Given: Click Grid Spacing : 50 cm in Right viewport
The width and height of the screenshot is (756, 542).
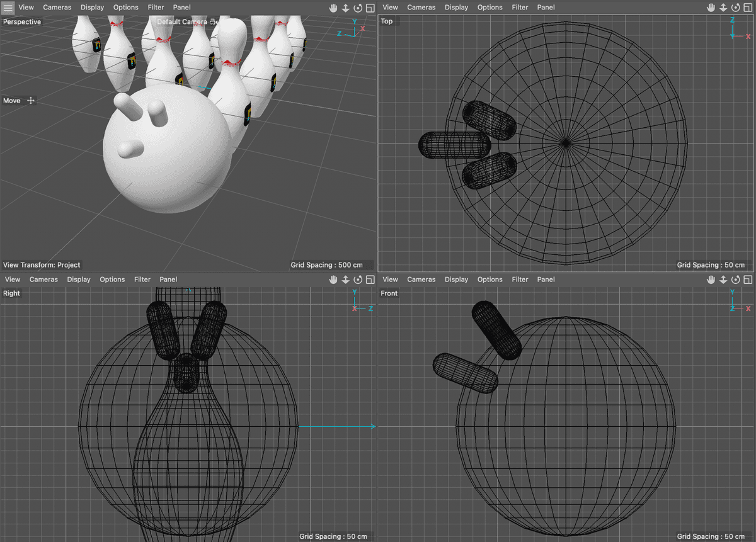Looking at the screenshot, I should [333, 536].
